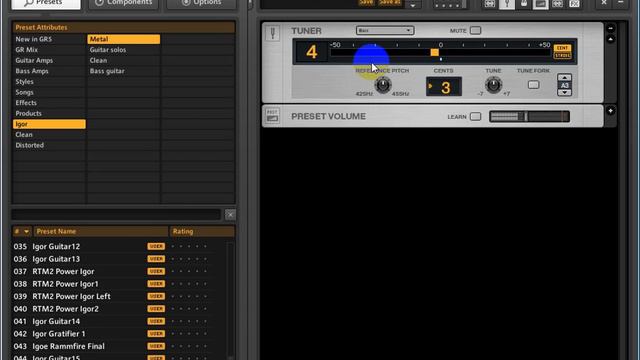Click the Save button
Image resolution: width=640 pixels, height=360 pixels.
pos(366,2)
